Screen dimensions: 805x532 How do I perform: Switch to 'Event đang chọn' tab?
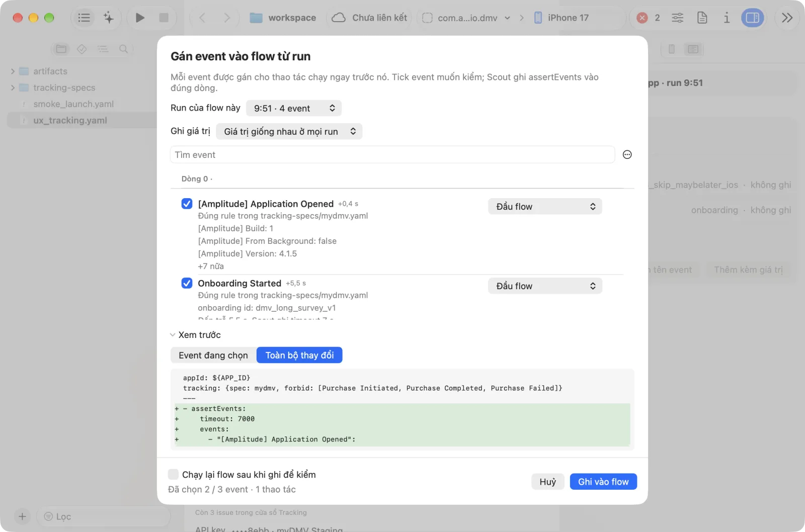[x=213, y=355]
